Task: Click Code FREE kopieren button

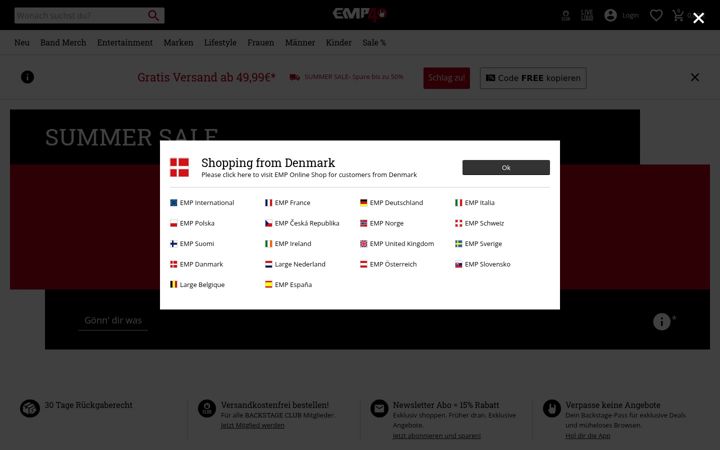Action: click(x=533, y=78)
